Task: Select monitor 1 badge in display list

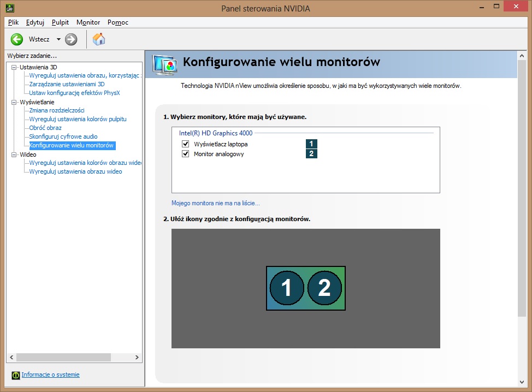Action: click(x=311, y=144)
